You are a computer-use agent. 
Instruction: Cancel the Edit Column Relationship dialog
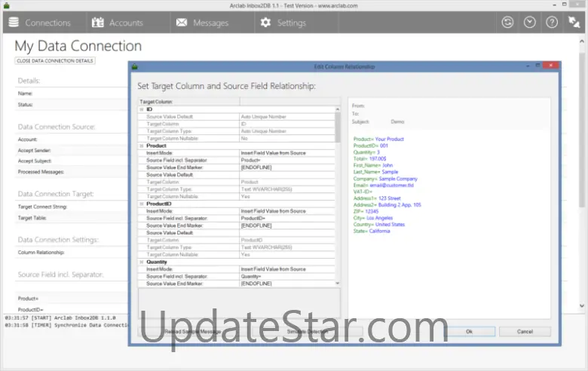(525, 332)
